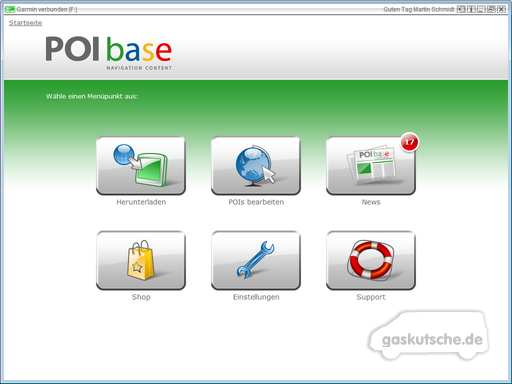This screenshot has height=384, width=512.
Task: Open the Support lifebuoy icon
Action: 371,260
